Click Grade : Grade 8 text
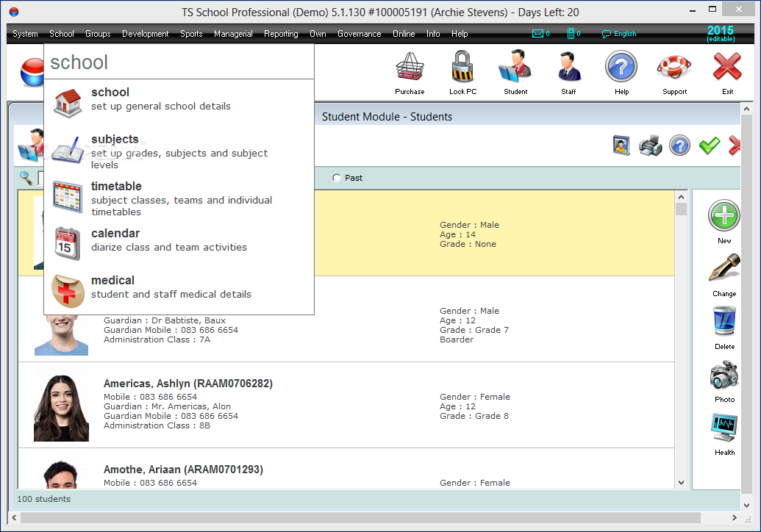The width and height of the screenshot is (761, 532). pos(474,416)
